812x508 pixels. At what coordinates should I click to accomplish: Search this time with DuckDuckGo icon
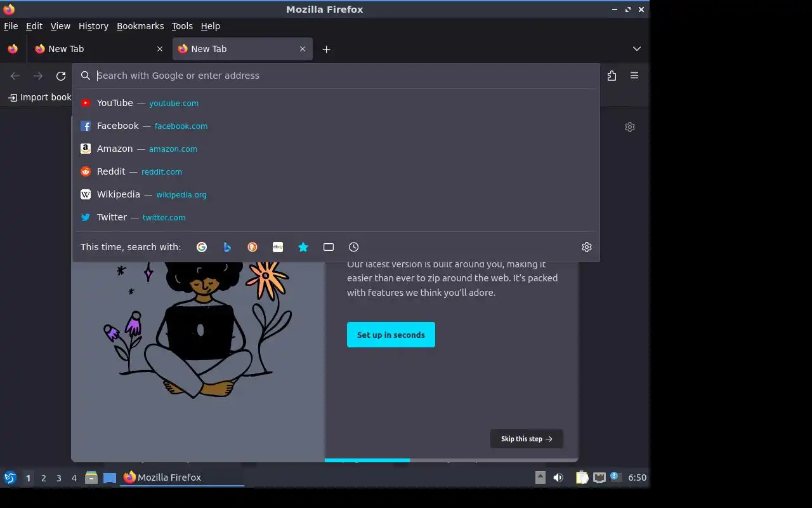click(x=252, y=247)
